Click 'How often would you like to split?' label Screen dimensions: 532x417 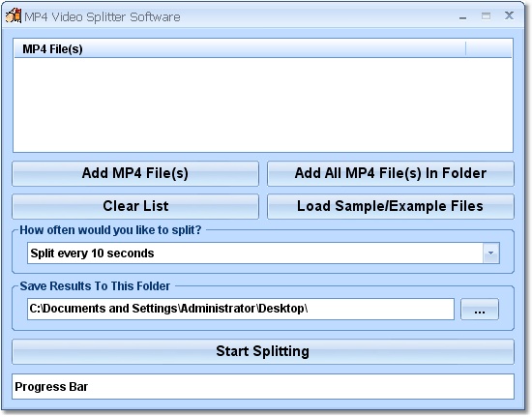(110, 230)
